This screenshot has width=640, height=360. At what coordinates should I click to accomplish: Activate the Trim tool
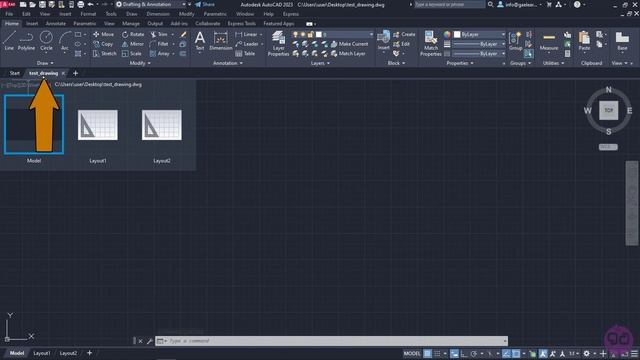coord(159,34)
